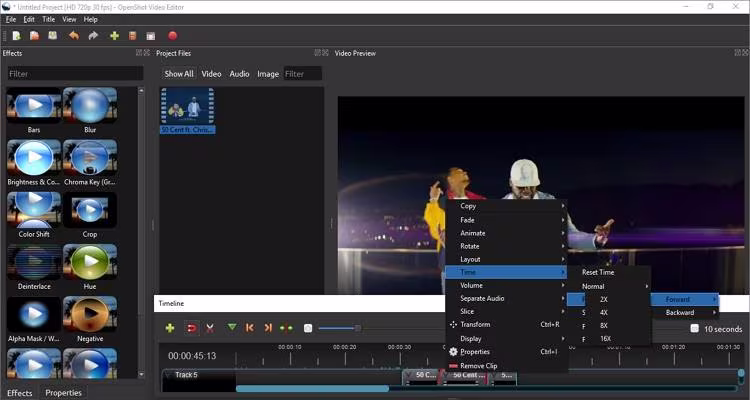750x400 pixels.
Task: Select the Hue effect
Action: click(90, 267)
